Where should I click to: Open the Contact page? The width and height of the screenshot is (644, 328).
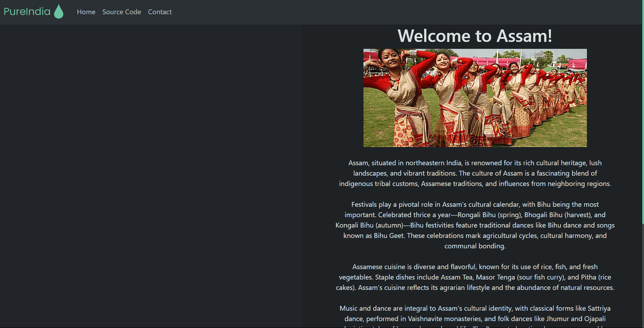pos(159,12)
